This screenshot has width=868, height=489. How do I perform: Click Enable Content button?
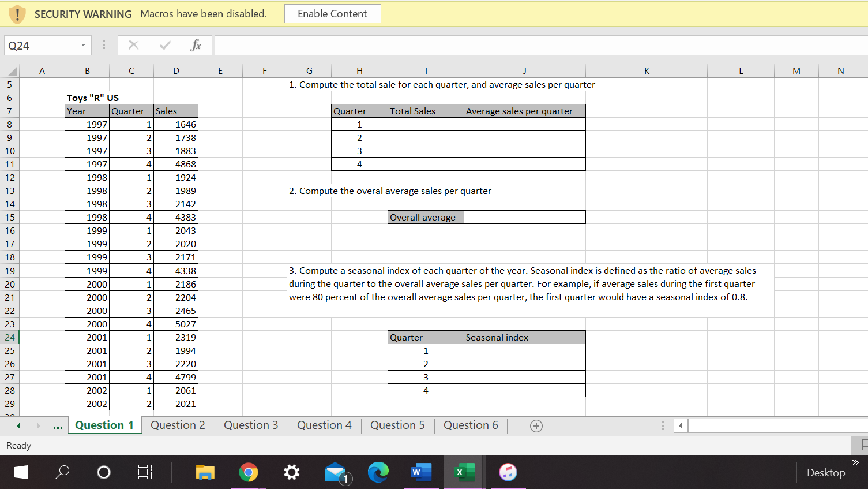[x=332, y=14]
